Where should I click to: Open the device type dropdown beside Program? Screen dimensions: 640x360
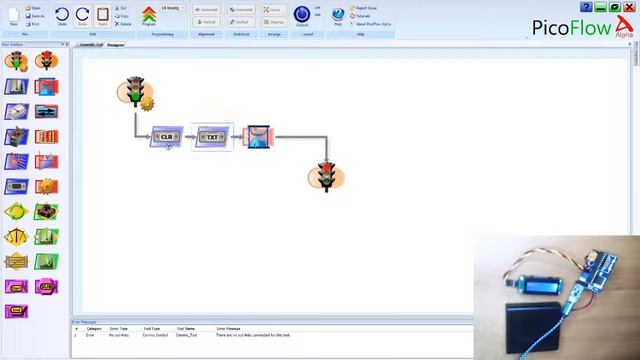tap(172, 8)
